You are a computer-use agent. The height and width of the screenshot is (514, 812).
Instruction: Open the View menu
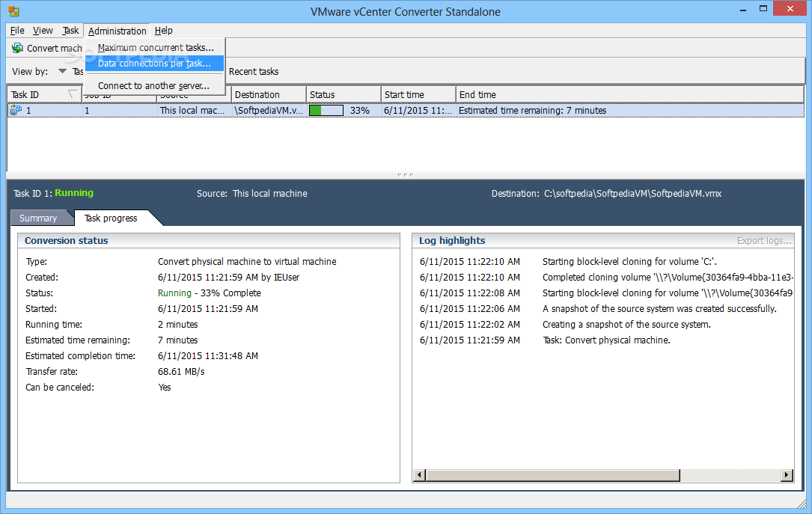tap(43, 31)
